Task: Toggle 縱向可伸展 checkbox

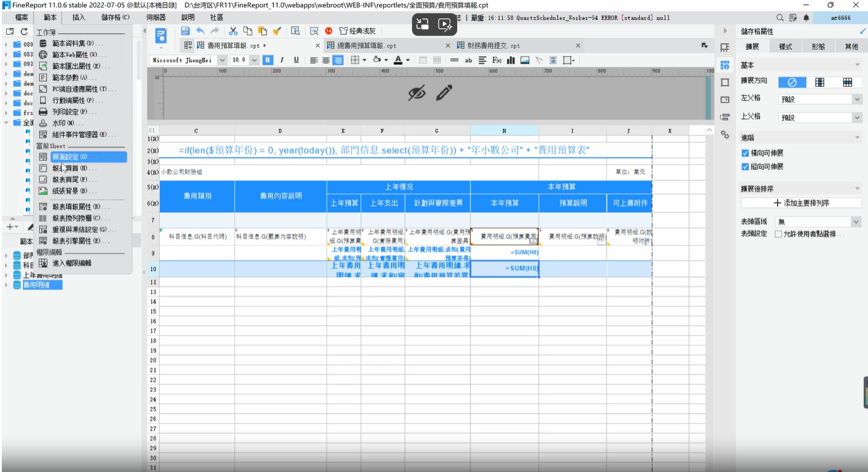Action: pyautogui.click(x=745, y=167)
